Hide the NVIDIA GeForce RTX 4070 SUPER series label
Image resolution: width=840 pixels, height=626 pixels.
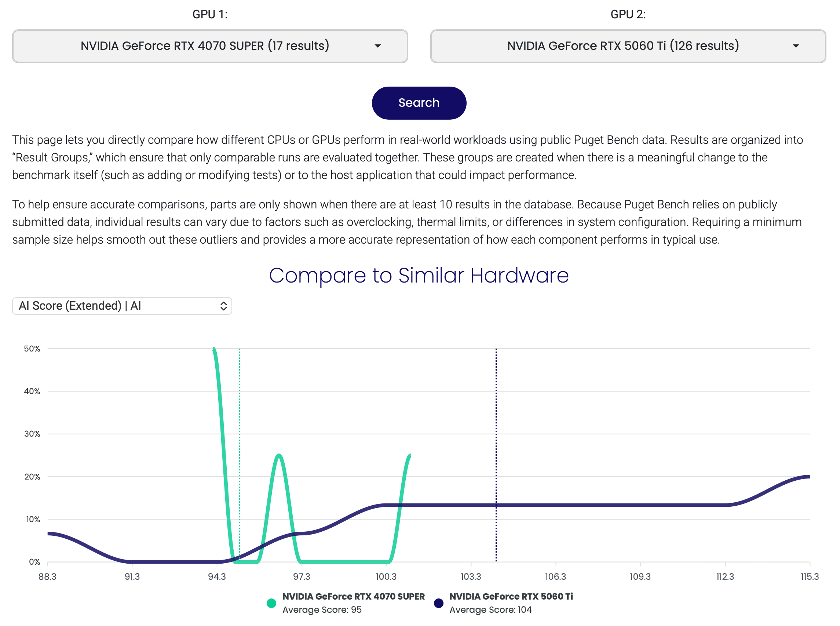[x=354, y=597]
